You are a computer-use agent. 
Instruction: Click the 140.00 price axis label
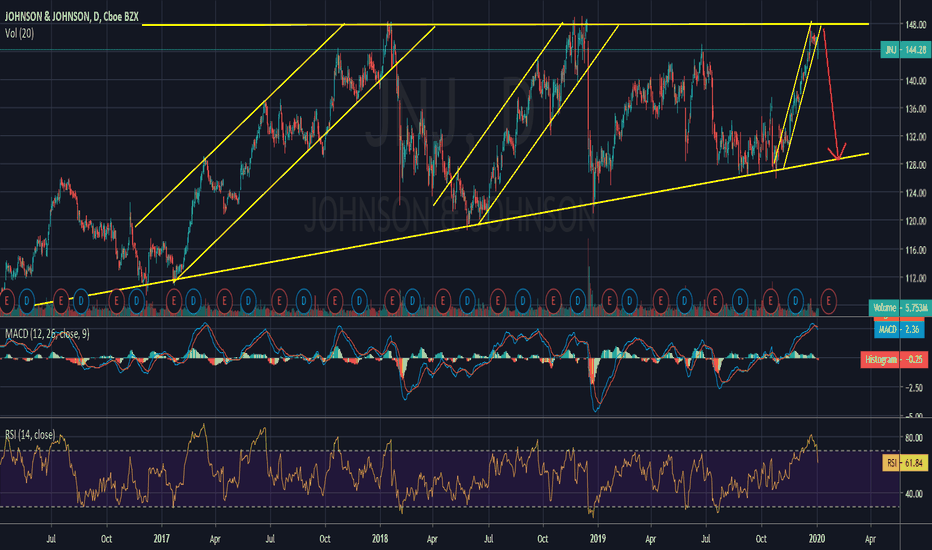(914, 81)
